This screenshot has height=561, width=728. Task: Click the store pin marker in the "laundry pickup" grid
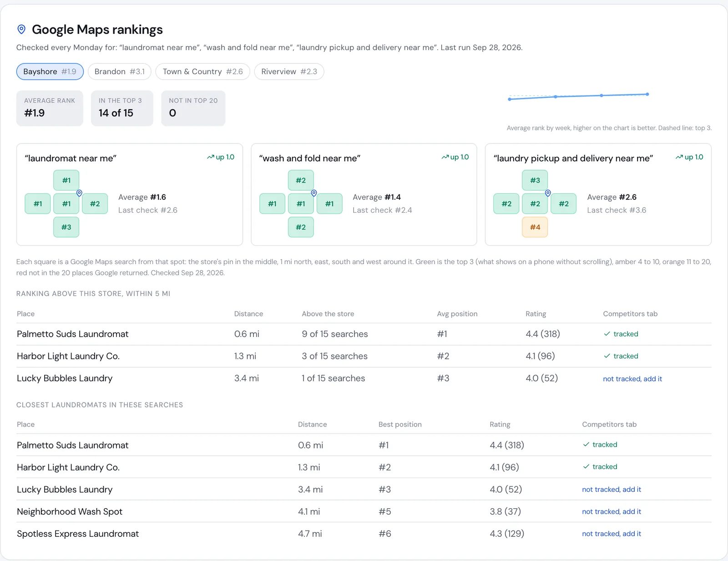[548, 193]
